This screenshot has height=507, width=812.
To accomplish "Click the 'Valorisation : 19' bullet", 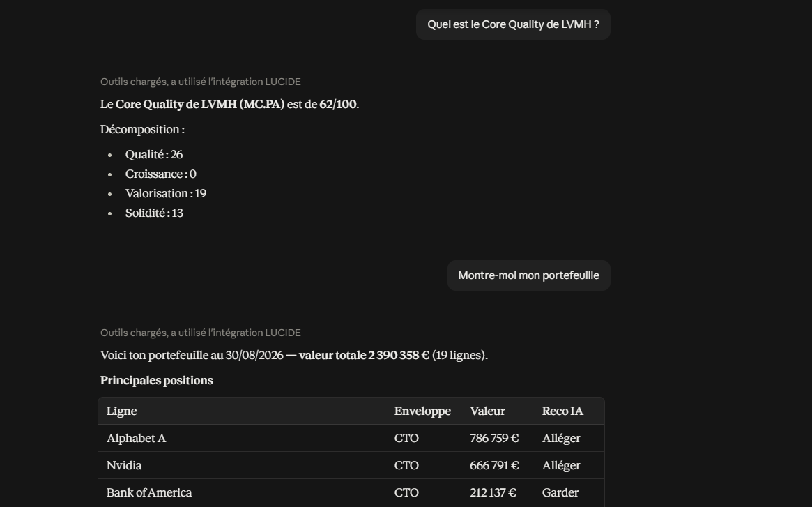I will [166, 193].
